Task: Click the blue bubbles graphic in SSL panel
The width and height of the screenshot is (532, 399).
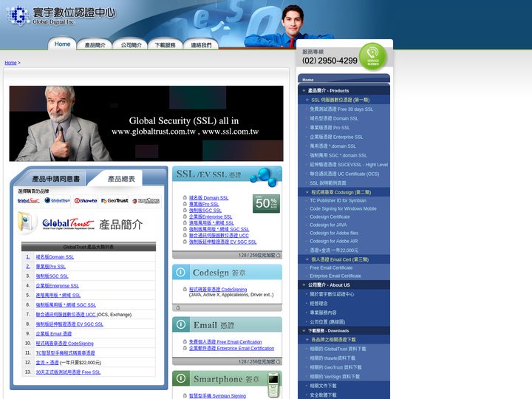Action: [264, 177]
